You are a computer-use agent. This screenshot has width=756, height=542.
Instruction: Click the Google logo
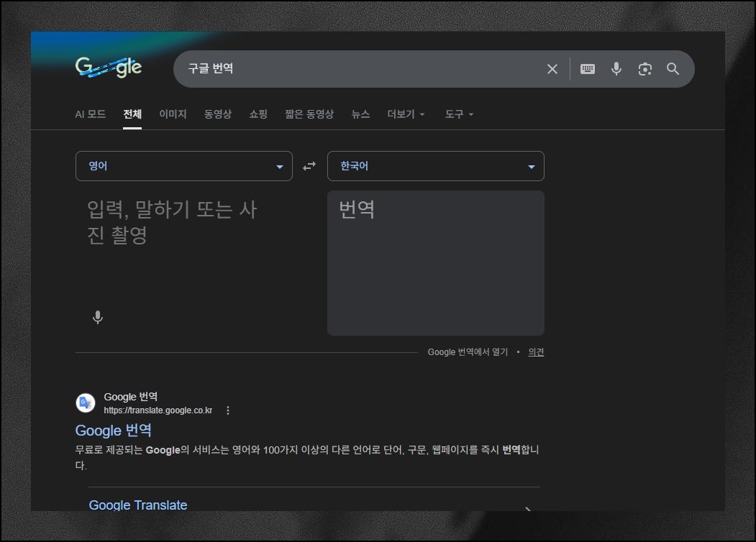[109, 67]
